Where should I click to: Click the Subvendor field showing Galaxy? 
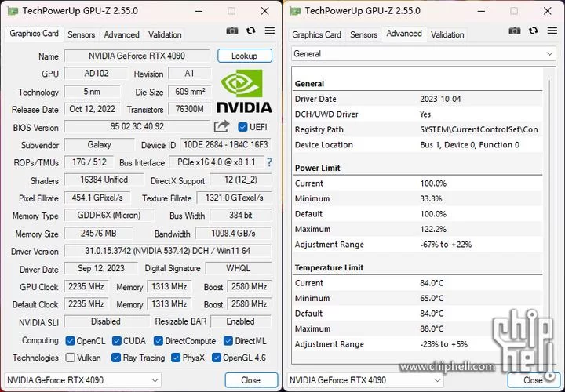coord(99,145)
